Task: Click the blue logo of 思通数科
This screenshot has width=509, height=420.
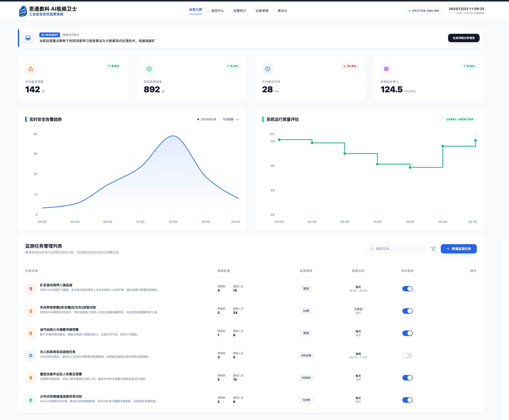Action: pyautogui.click(x=23, y=11)
